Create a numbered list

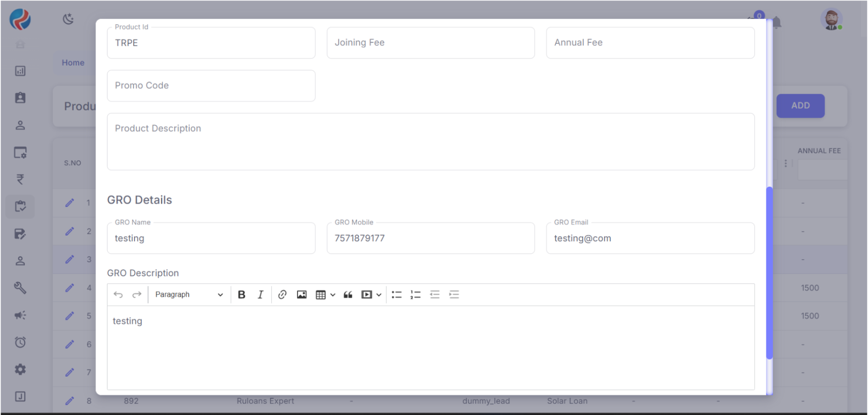[415, 295]
